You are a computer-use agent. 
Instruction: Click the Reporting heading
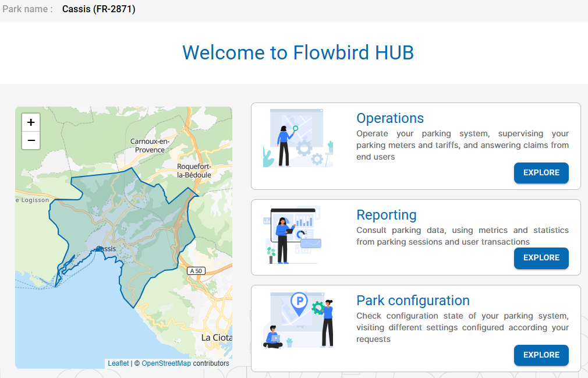tap(387, 215)
